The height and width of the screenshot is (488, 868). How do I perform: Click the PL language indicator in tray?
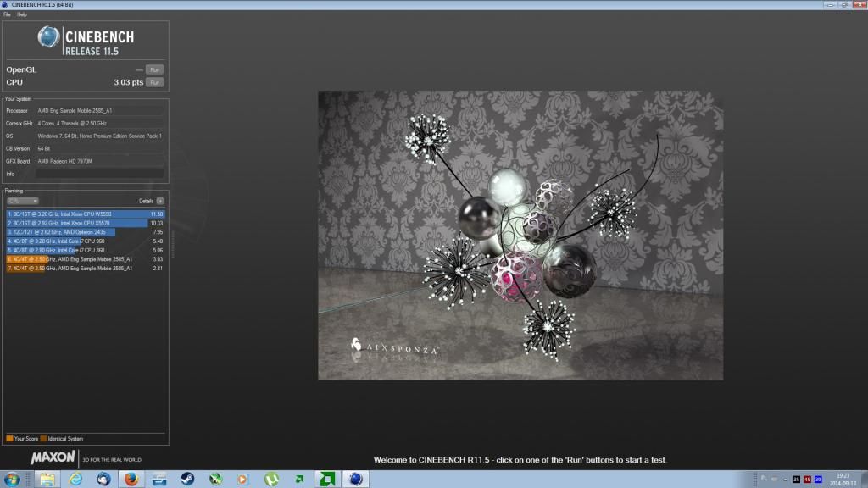[x=764, y=479]
